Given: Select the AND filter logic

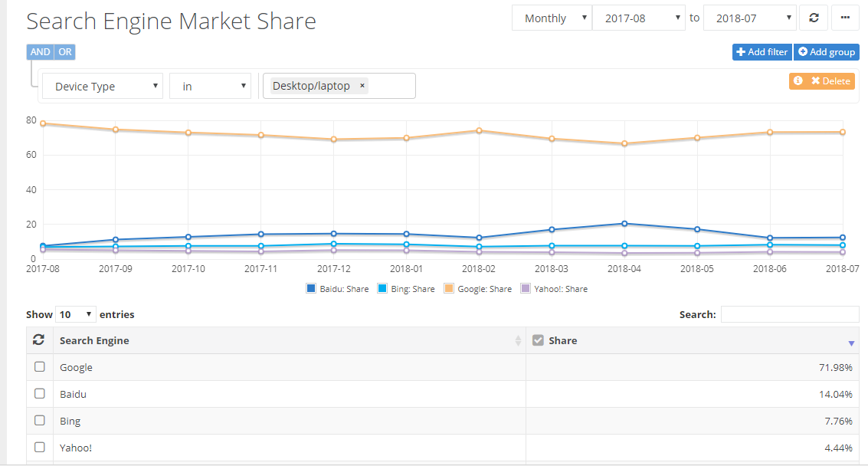Looking at the screenshot, I should point(40,52).
